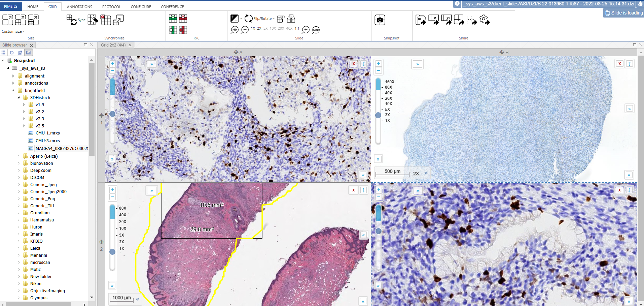The width and height of the screenshot is (644, 306).
Task: Switch to the ANNOTATIONS ribbon tab
Action: [79, 7]
